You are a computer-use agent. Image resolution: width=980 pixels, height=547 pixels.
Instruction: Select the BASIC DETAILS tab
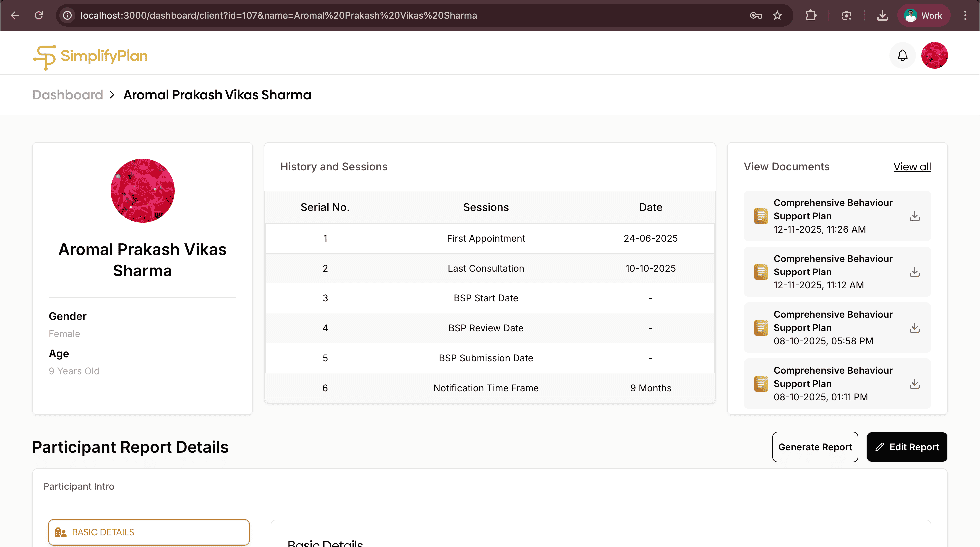point(149,532)
